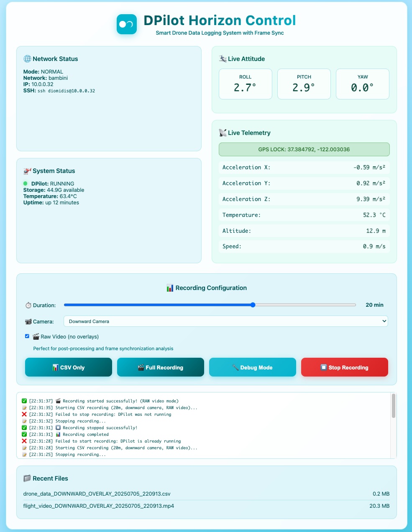
Task: Click the YAW attitude card
Action: [363, 84]
